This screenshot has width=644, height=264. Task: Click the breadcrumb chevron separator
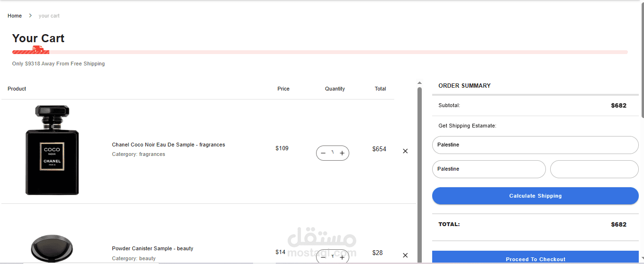(x=30, y=16)
